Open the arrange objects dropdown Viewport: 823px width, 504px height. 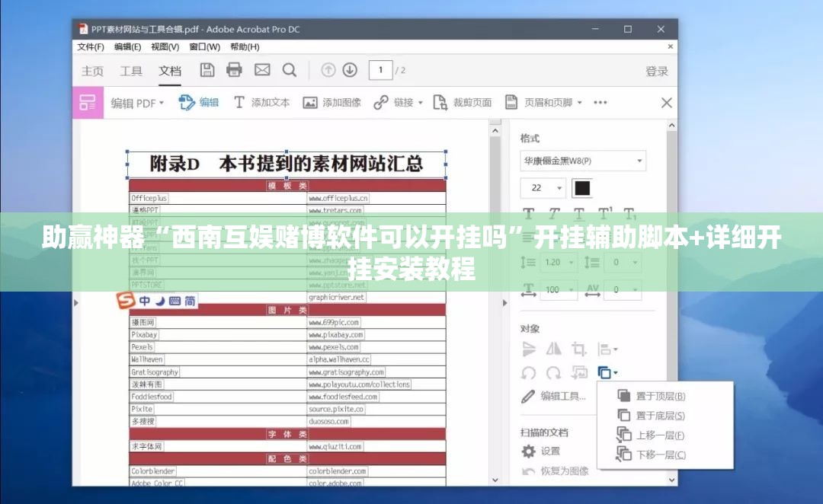click(x=608, y=373)
